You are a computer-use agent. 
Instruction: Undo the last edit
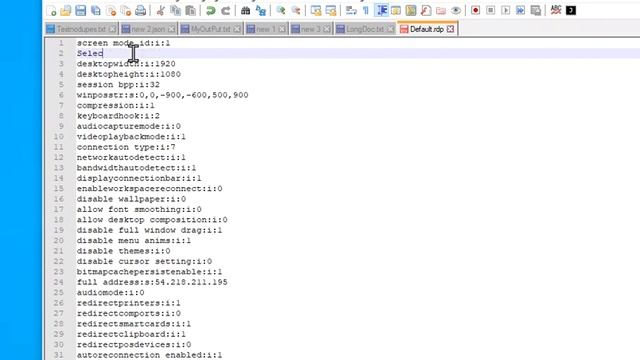click(211, 11)
